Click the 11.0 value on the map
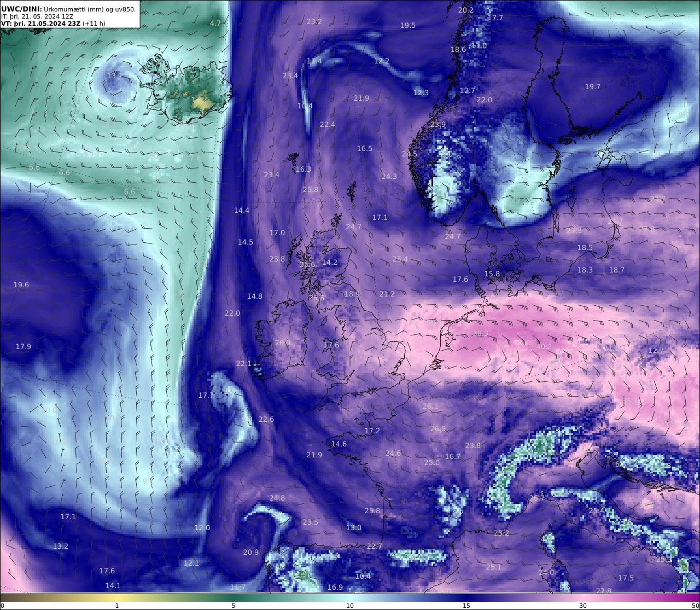 click(x=479, y=45)
